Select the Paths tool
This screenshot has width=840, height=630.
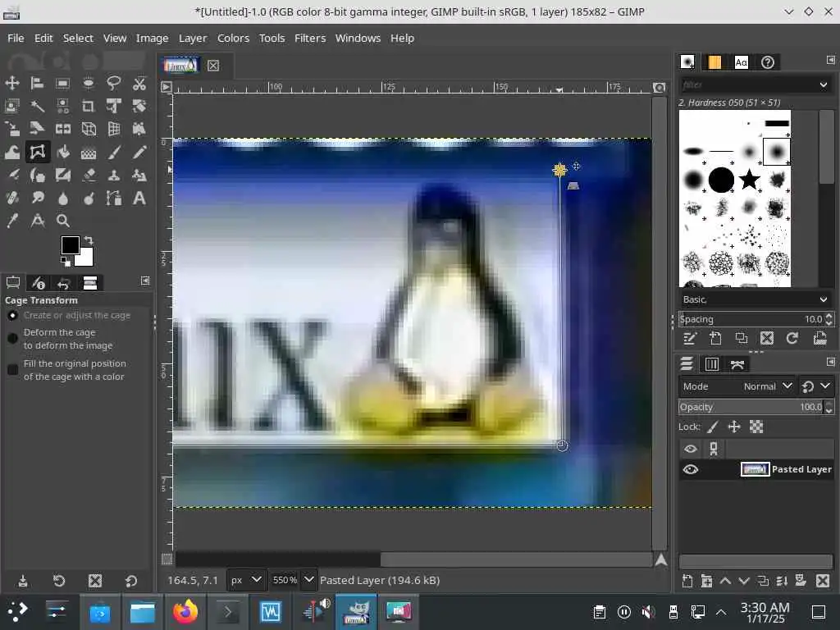click(x=113, y=199)
